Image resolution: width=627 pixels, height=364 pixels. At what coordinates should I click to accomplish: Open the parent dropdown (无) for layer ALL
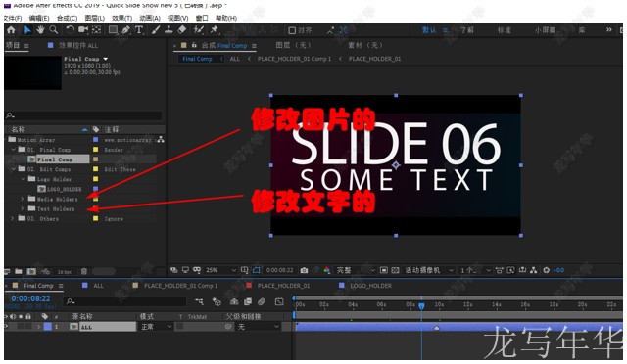point(258,327)
